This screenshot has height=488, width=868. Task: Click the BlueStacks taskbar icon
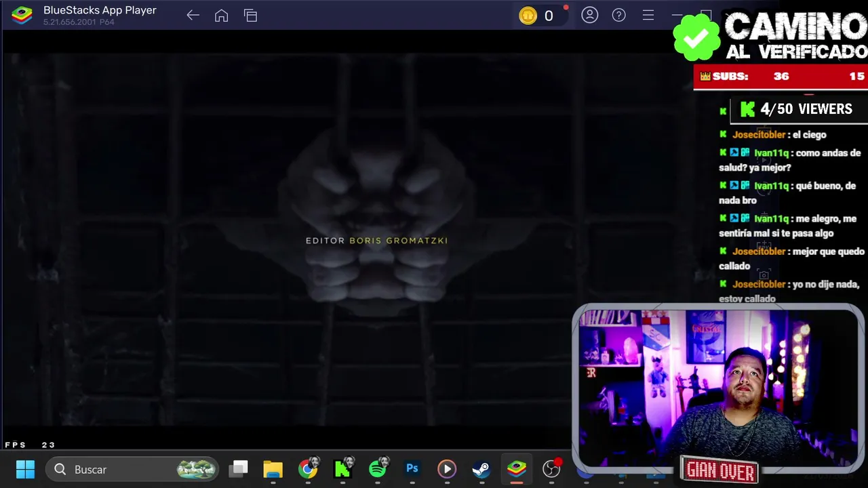[x=517, y=469]
